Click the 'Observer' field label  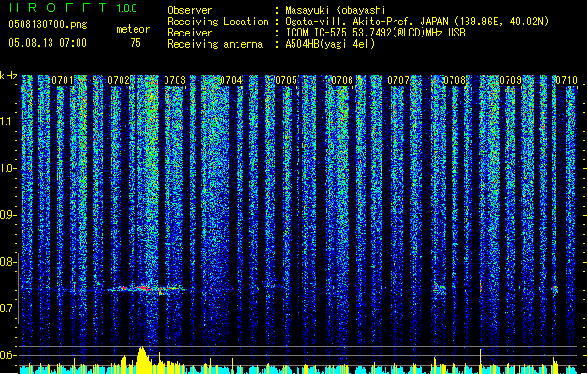(x=190, y=10)
